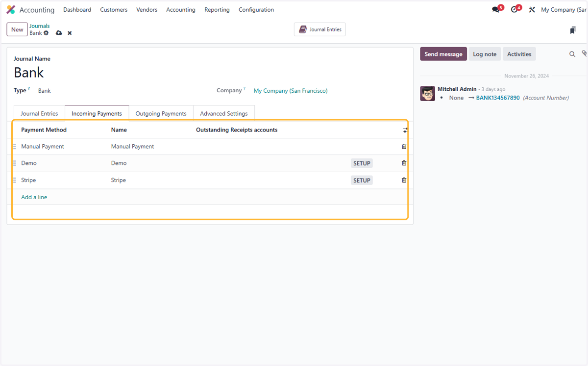Open the Accounting app logo icon
Viewport: 588px width, 366px height.
pos(11,10)
